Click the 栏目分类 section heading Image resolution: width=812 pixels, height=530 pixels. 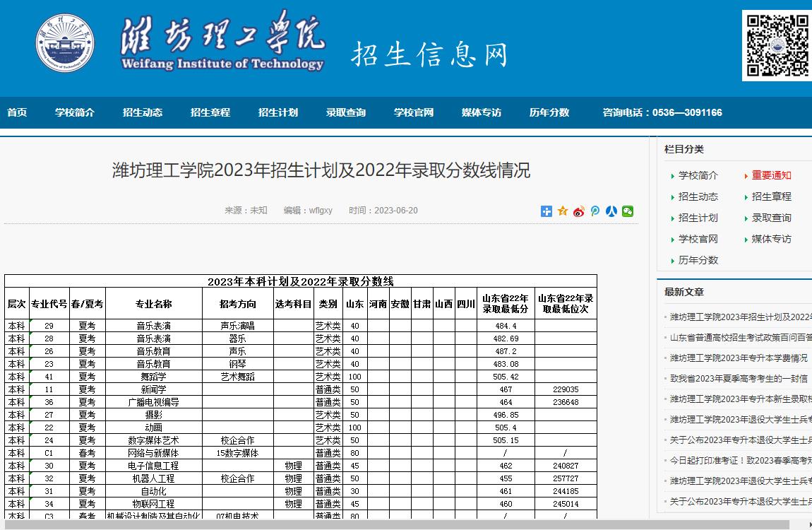coord(684,149)
